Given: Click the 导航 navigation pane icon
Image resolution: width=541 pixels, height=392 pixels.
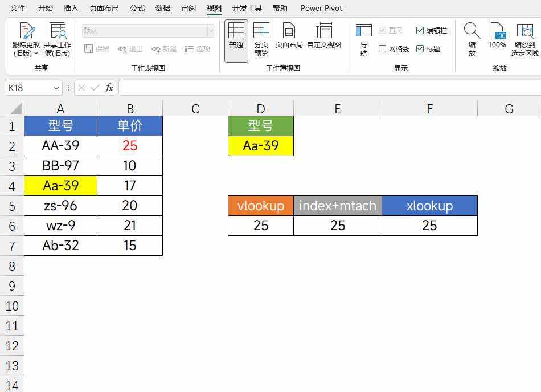Looking at the screenshot, I should [363, 32].
